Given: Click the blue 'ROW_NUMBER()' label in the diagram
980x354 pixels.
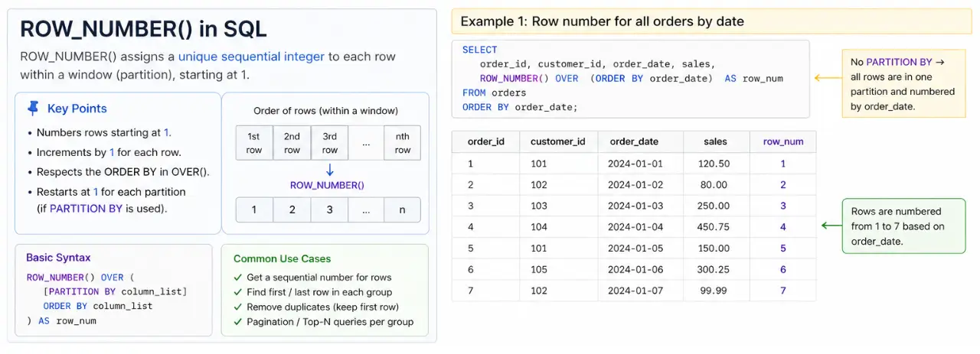Looking at the screenshot, I should tap(327, 185).
